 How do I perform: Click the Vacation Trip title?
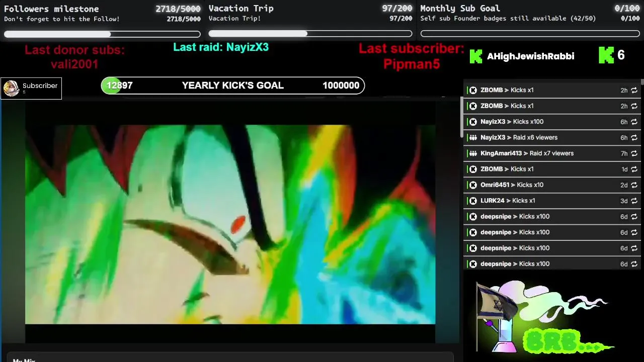coord(241,9)
